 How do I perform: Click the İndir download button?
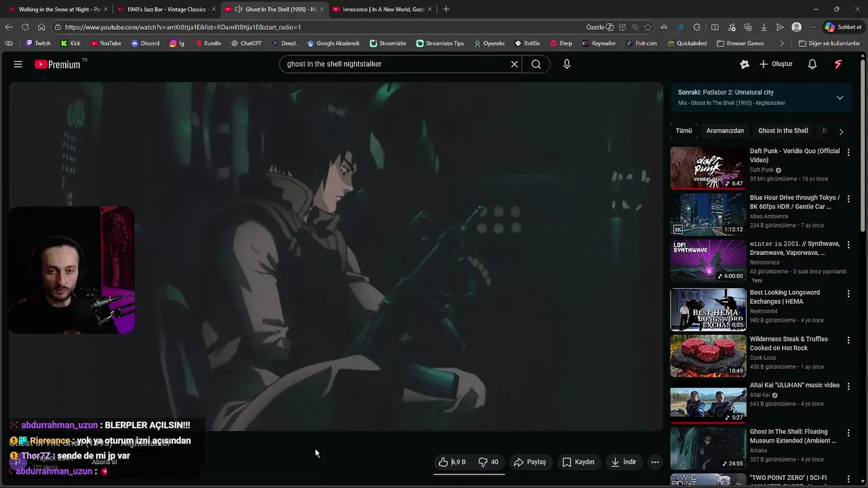coord(623,462)
